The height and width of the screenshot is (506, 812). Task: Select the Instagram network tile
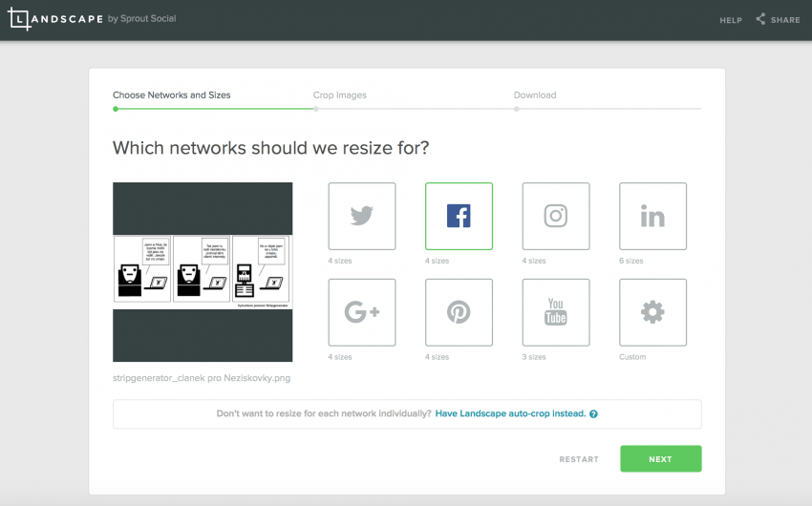click(556, 217)
